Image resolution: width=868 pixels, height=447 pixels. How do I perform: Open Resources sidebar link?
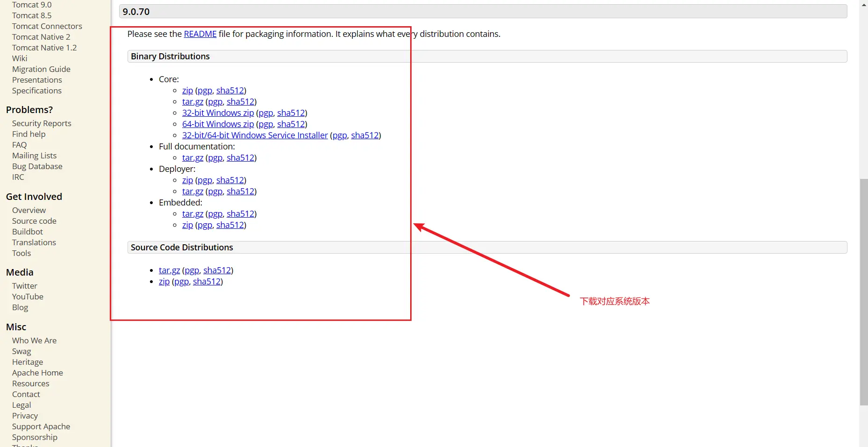[x=31, y=383]
